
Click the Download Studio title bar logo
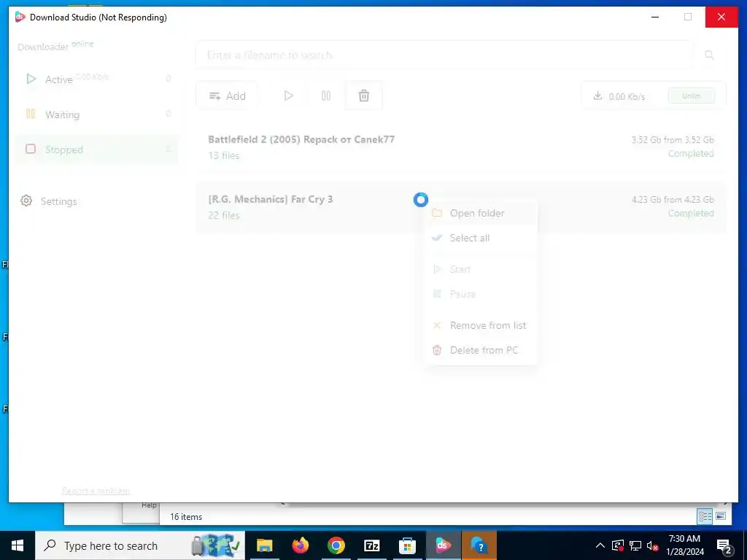tap(20, 17)
